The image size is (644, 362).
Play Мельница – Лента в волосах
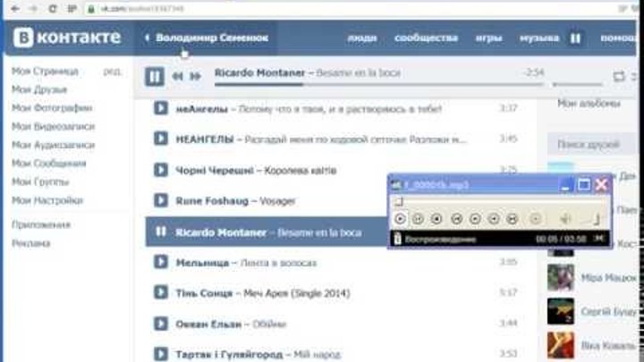click(161, 262)
